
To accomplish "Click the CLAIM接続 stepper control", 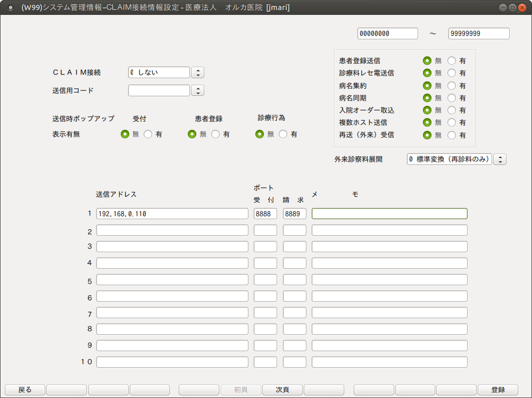I will point(197,72).
